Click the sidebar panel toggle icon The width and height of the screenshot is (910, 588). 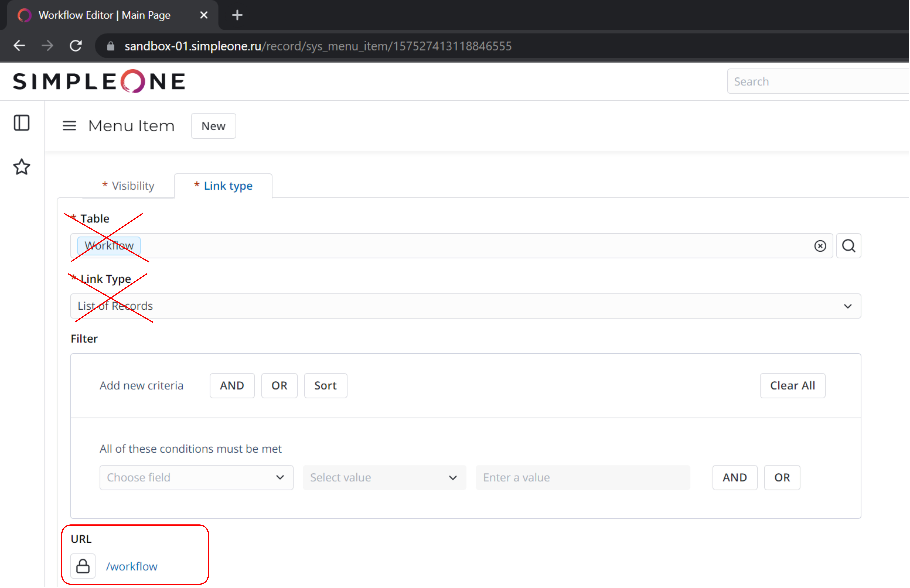pos(21,123)
